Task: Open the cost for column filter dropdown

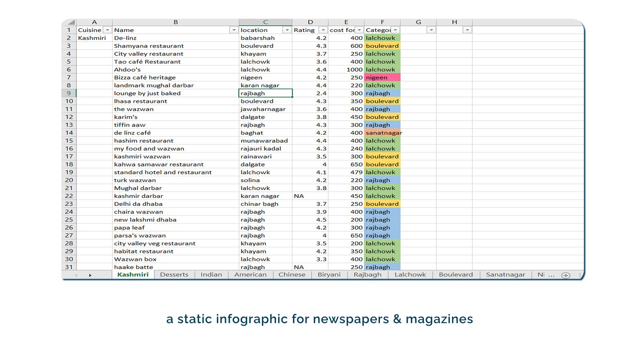Action: pos(359,30)
